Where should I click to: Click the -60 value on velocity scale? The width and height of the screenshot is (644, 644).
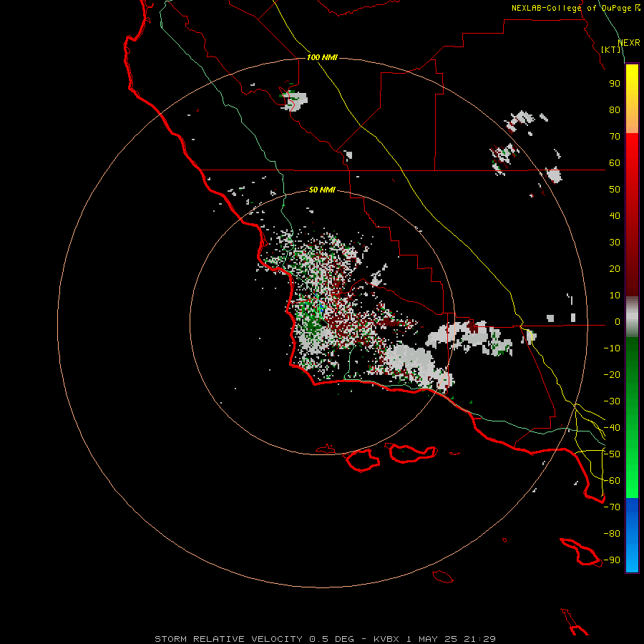612,481
